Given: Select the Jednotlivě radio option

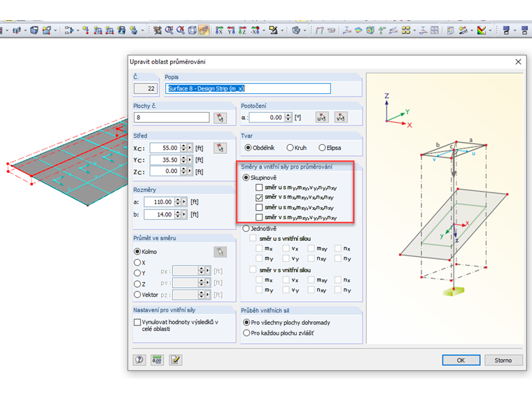Looking at the screenshot, I should click(x=246, y=228).
